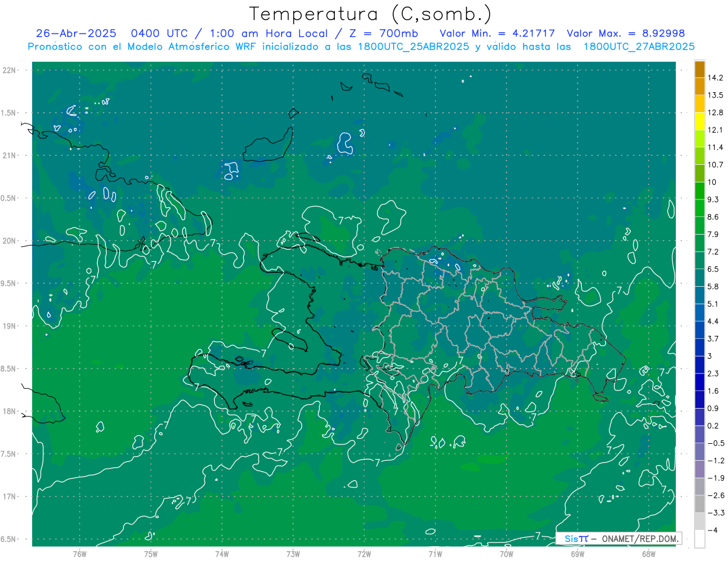
Task: Click the 3.7 colorbar legend value
Action: [x=713, y=339]
